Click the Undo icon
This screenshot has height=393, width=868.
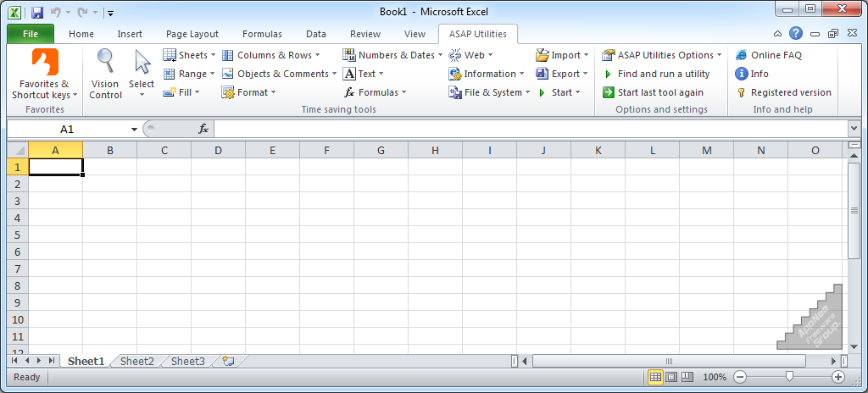55,12
